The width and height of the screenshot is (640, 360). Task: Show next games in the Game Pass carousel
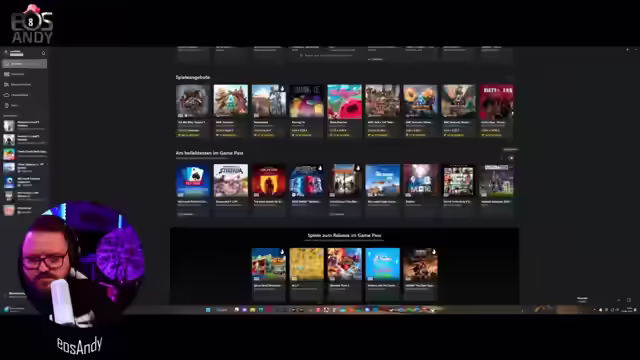click(x=511, y=158)
